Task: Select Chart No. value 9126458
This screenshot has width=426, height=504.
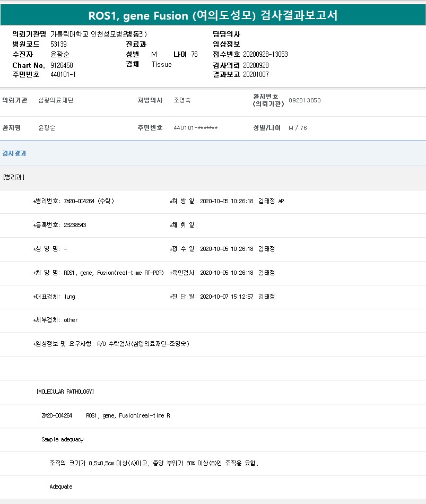Action: coord(62,65)
